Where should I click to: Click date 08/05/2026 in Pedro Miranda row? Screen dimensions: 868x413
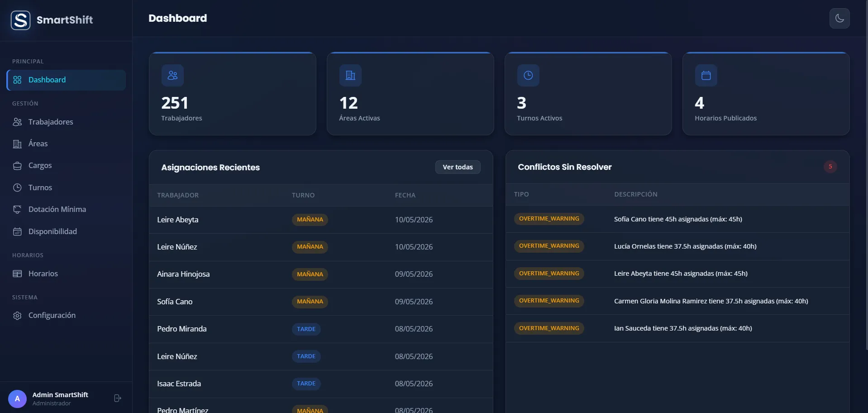(x=414, y=329)
